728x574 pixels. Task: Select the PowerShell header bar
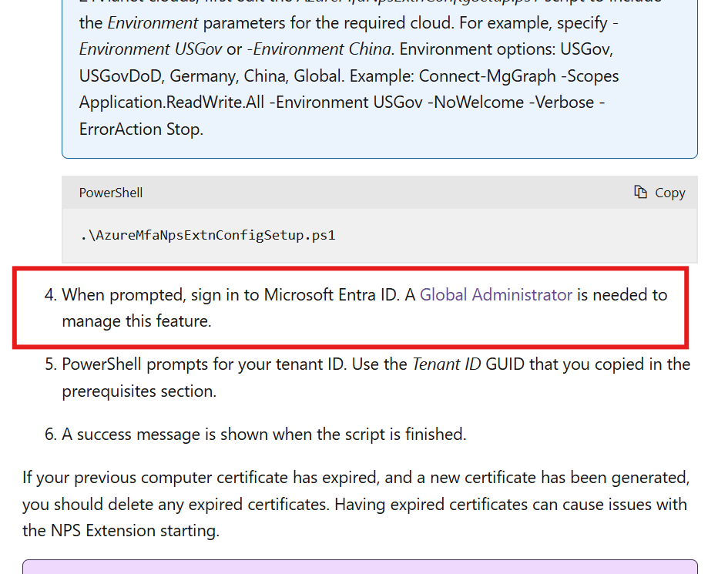point(378,193)
